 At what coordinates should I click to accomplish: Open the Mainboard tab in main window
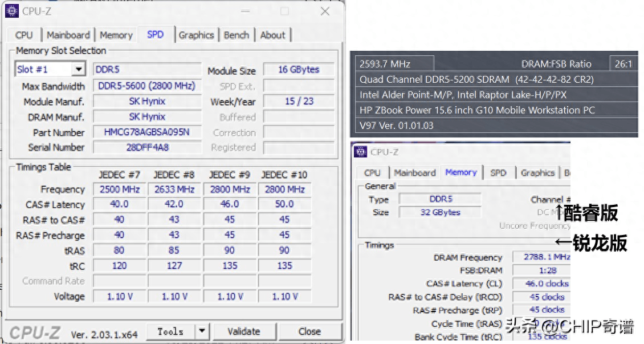pyautogui.click(x=68, y=35)
